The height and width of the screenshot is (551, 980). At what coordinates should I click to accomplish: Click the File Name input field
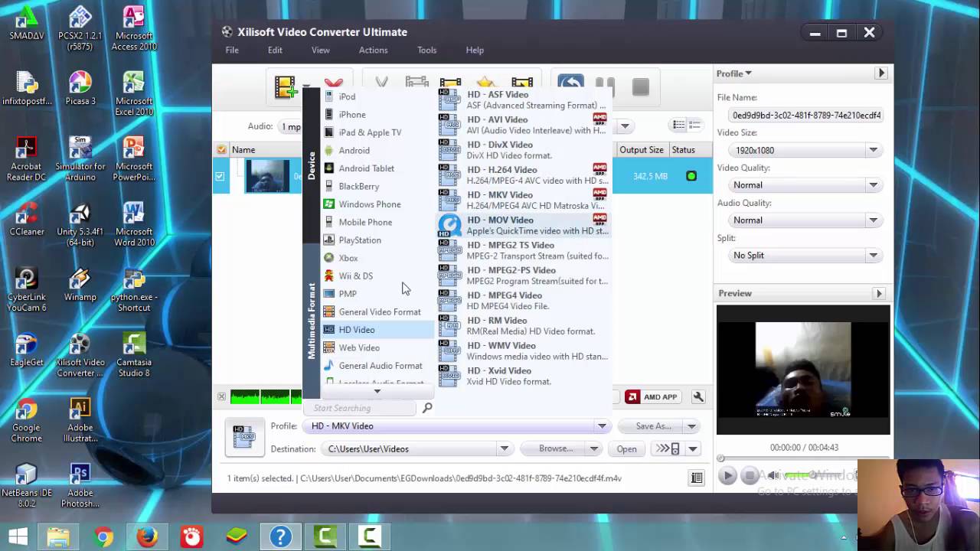806,115
